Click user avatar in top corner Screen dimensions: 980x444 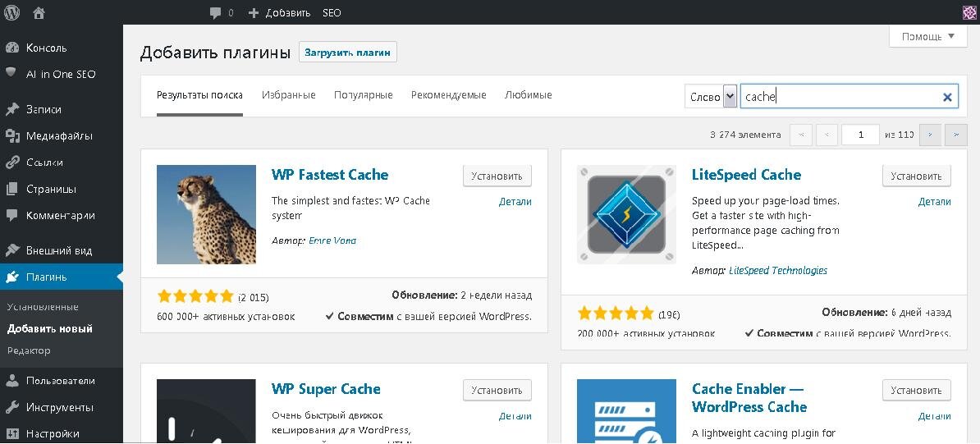pos(969,13)
